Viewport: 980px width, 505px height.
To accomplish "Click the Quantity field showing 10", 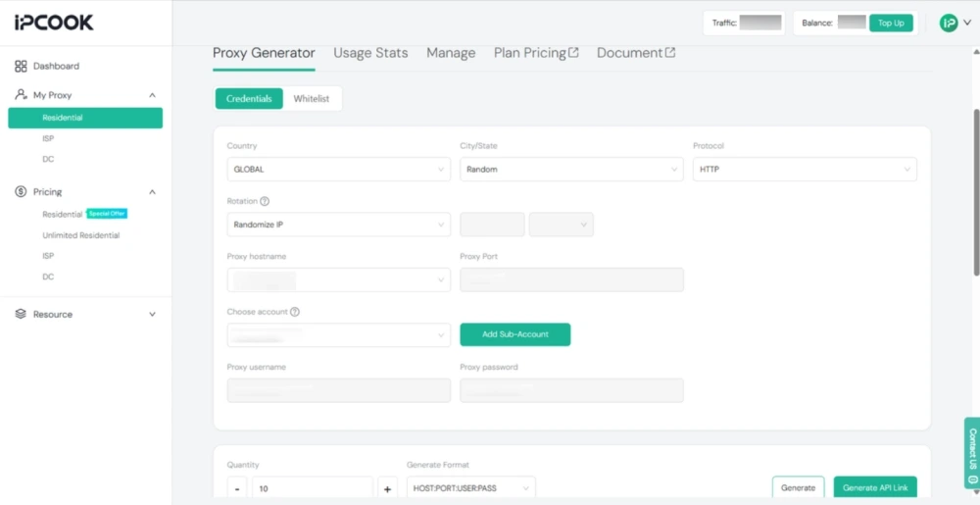I will click(313, 488).
